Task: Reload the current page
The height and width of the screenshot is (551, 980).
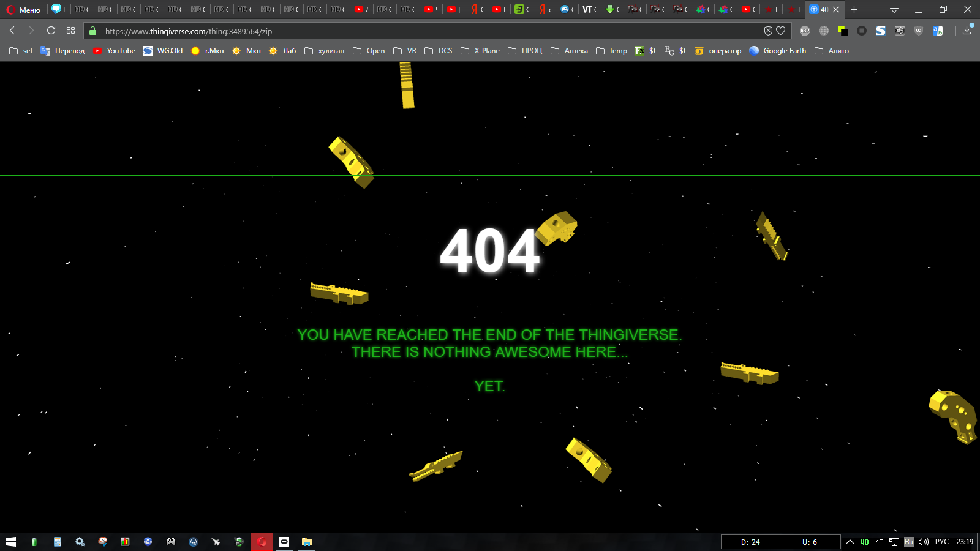Action: click(x=51, y=31)
